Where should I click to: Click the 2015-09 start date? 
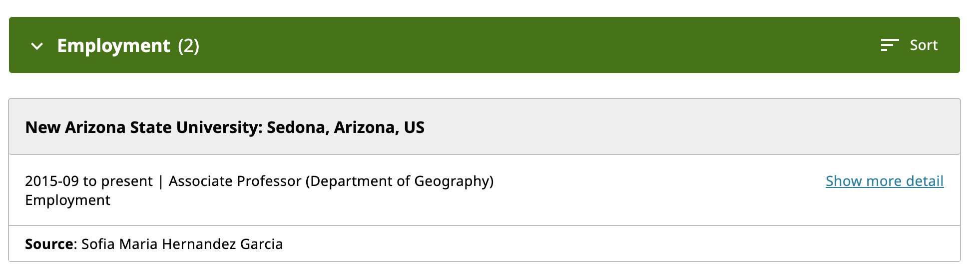pos(52,181)
